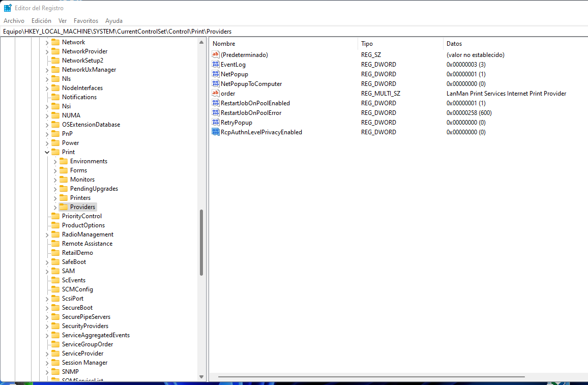Click the folder icon for Printers key
The height and width of the screenshot is (385, 588).
(x=64, y=198)
